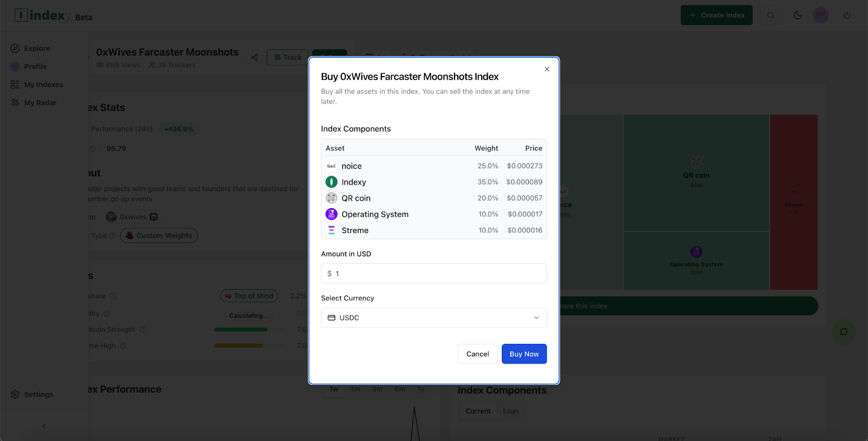Click the share icon beside index title
The height and width of the screenshot is (441, 868).
pyautogui.click(x=255, y=57)
